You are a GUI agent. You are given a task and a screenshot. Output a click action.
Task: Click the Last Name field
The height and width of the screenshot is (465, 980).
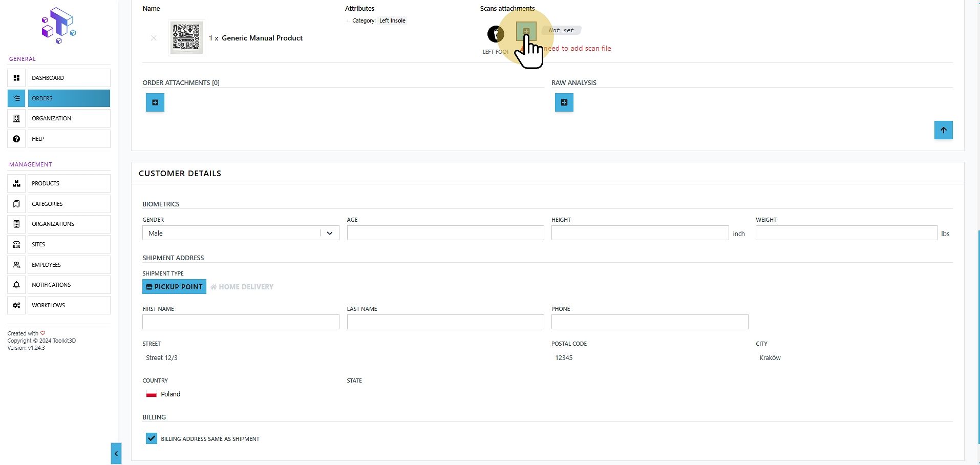coord(445,322)
